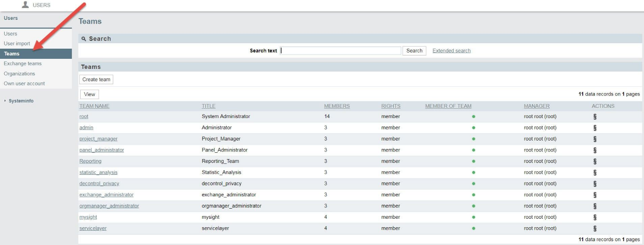Open Users in the sidebar
Screen dimensions: 644x245
point(11,34)
